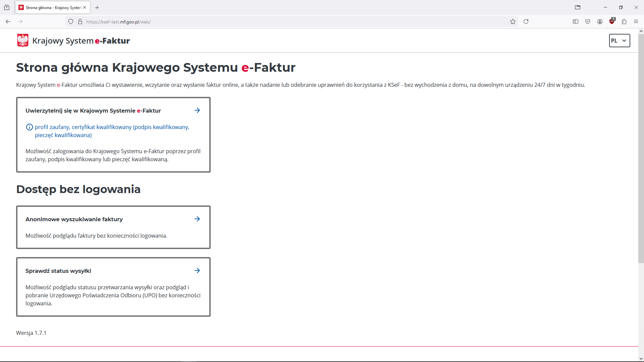Screen dimensions: 644x362
Task: Click the padlock site security indicator
Action: [x=80, y=21]
